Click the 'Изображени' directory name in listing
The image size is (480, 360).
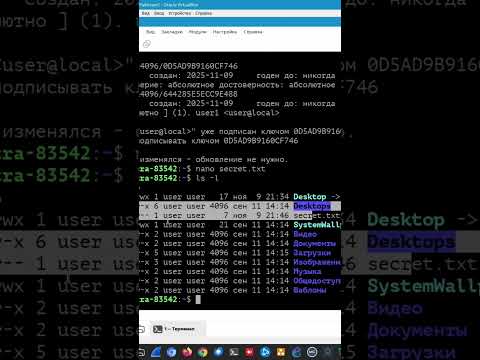[x=317, y=262]
